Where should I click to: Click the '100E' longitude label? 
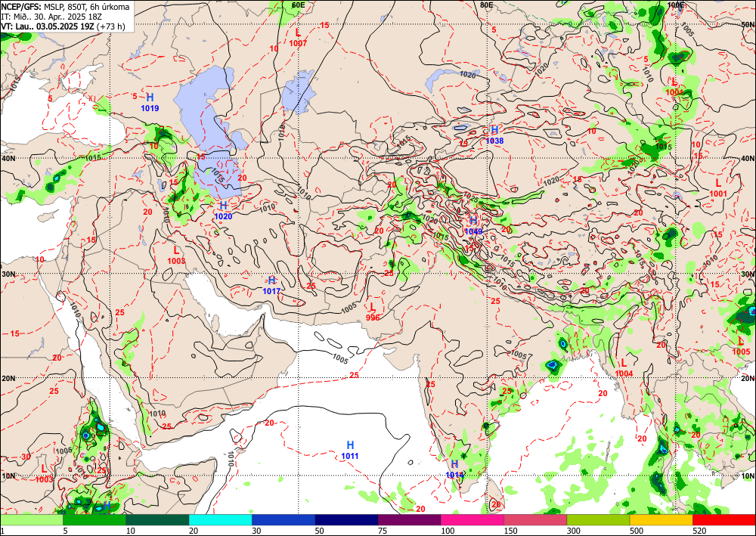click(x=676, y=5)
